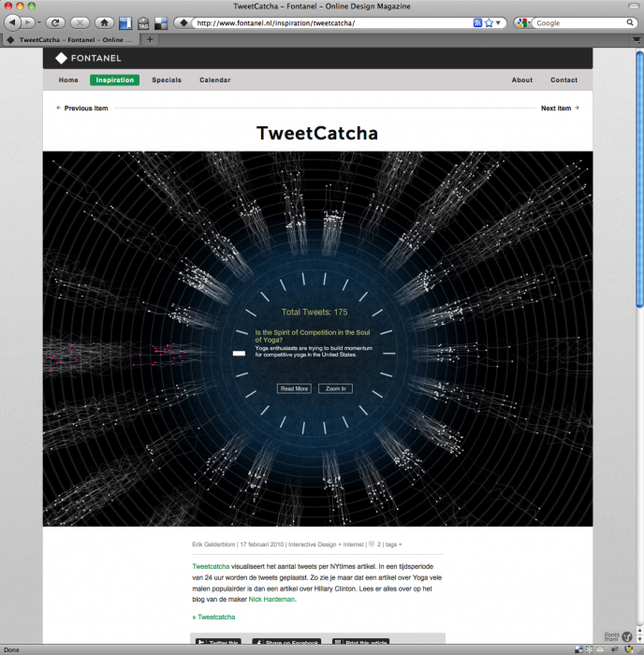The image size is (644, 655).
Task: Click the comments bubble icon
Action: pyautogui.click(x=371, y=544)
